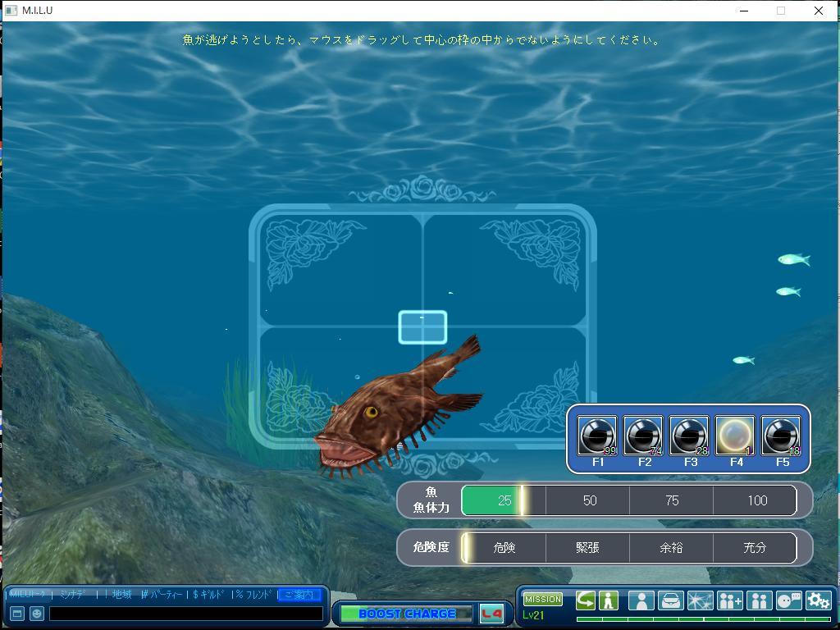Use the F1 item orb
The height and width of the screenshot is (630, 840).
[597, 436]
